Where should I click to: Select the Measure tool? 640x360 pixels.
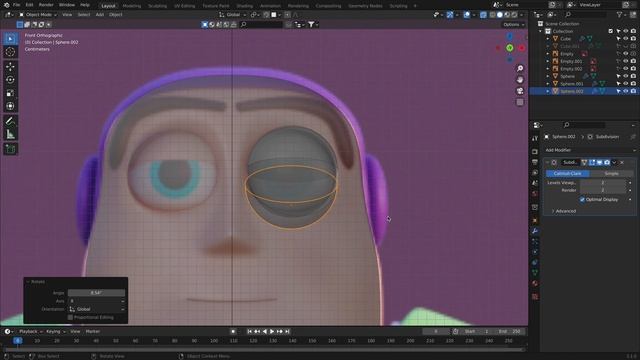10,134
